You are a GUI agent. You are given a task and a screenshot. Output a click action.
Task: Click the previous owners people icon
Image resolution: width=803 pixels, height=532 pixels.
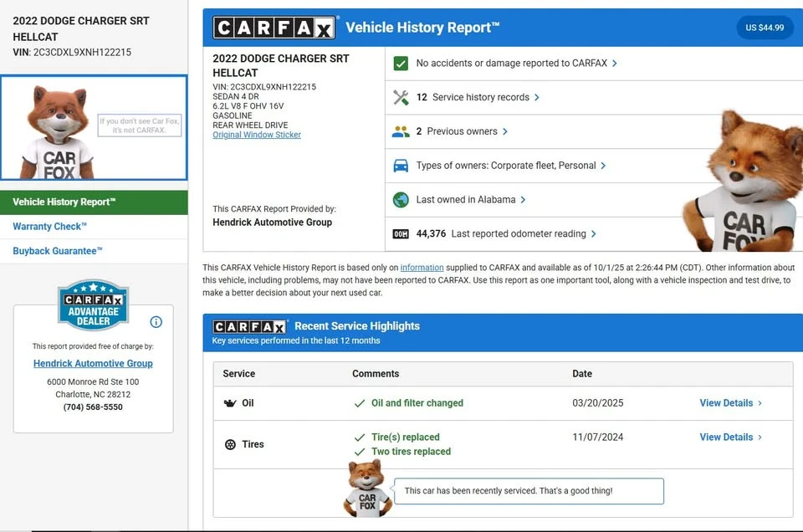pyautogui.click(x=401, y=131)
